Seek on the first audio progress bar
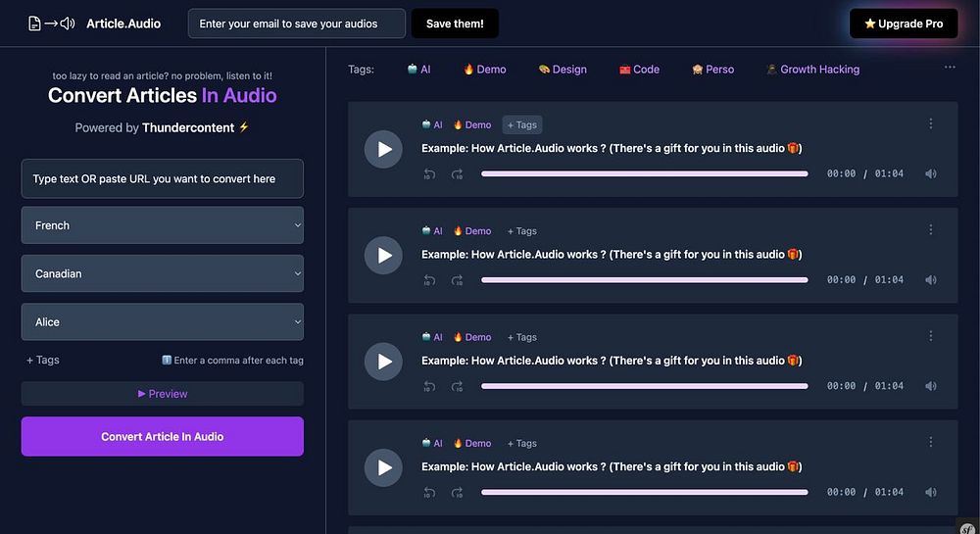Viewport: 980px width, 534px height. click(x=645, y=173)
